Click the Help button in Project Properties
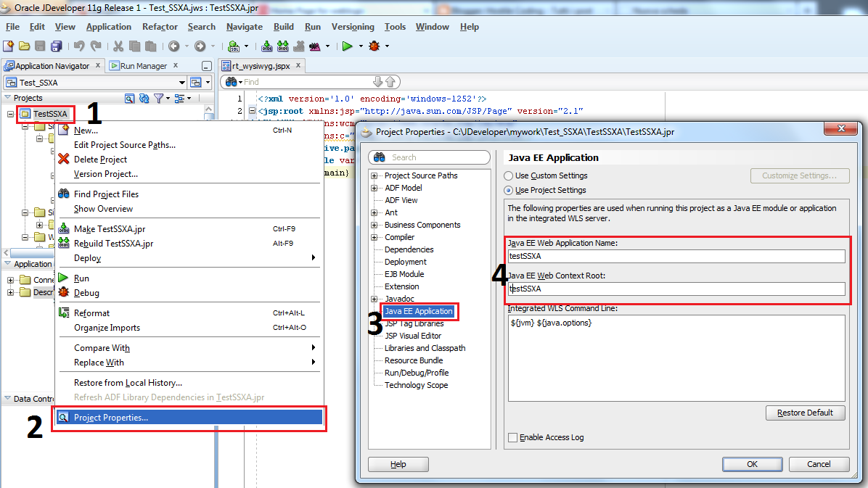The image size is (868, 488). pyautogui.click(x=398, y=463)
